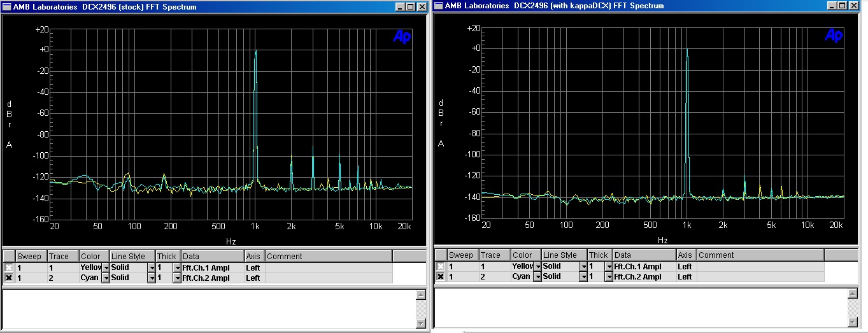The width and height of the screenshot is (868, 333).
Task: Click Thick column header in kappaDCX window
Action: pos(600,255)
